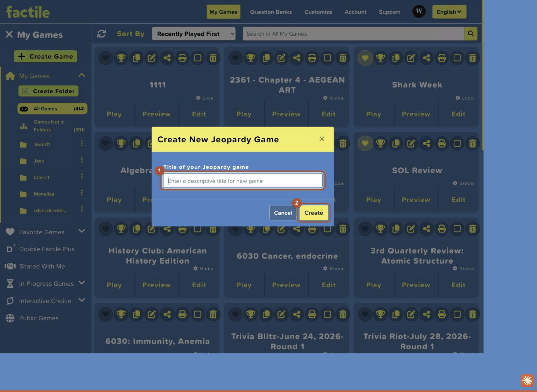The image size is (537, 392).
Task: Duplicate the SOL Review game
Action: 396,143
